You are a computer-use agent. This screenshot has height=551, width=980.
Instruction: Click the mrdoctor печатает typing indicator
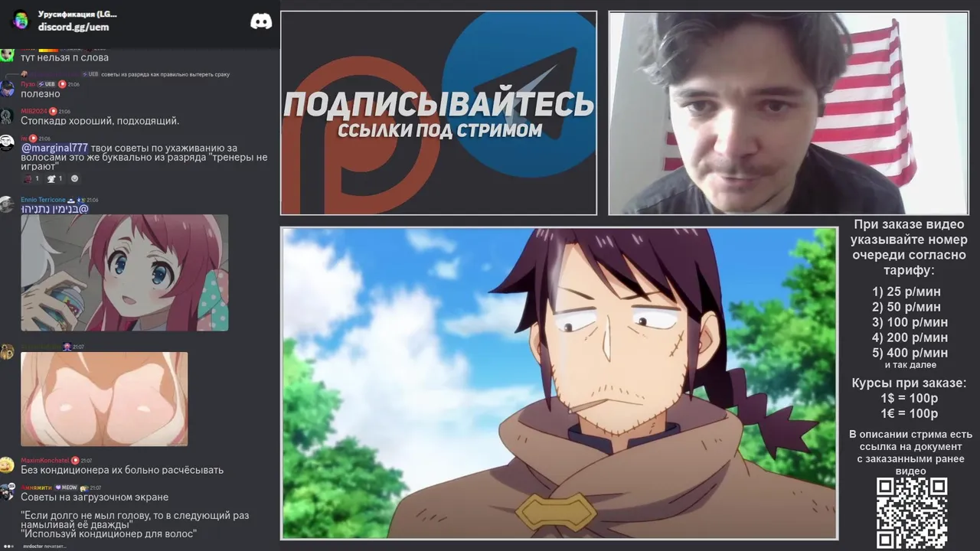(43, 546)
